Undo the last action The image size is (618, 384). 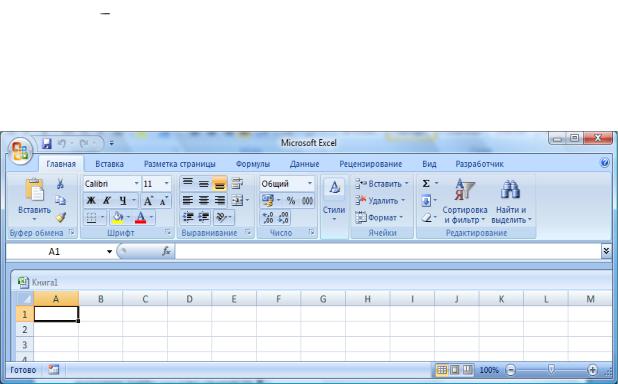(x=62, y=144)
